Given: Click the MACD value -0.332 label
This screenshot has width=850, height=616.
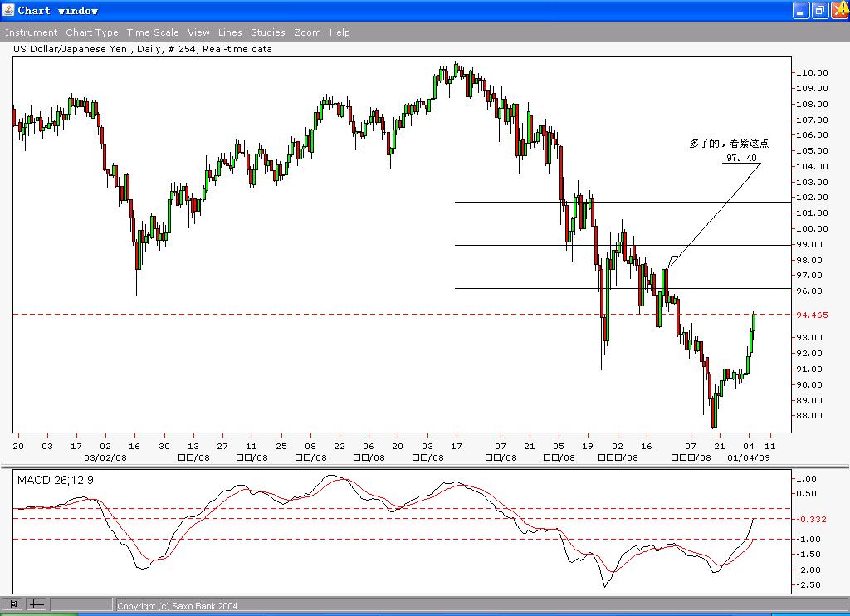Looking at the screenshot, I should coord(811,519).
